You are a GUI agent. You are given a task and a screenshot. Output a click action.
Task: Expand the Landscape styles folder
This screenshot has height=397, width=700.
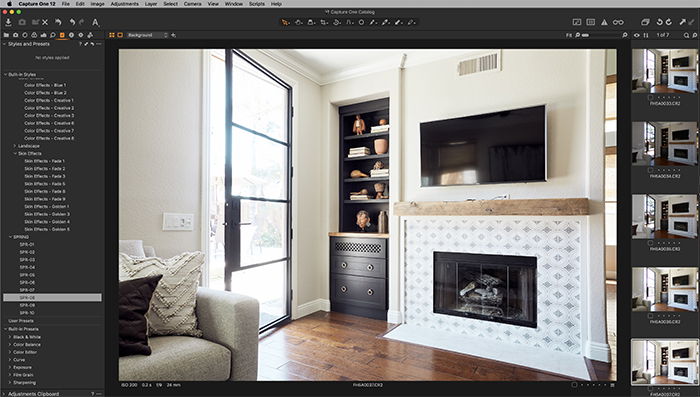[x=15, y=146]
